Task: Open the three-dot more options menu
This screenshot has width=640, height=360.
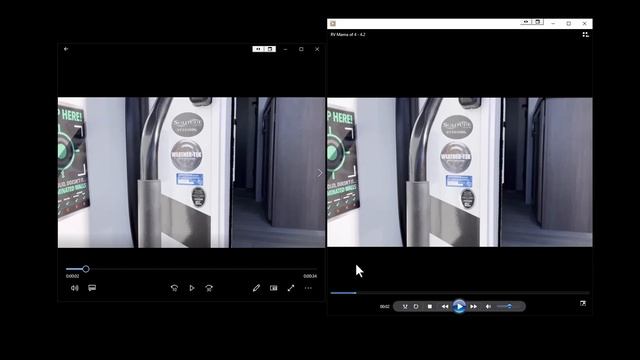Action: (x=308, y=288)
